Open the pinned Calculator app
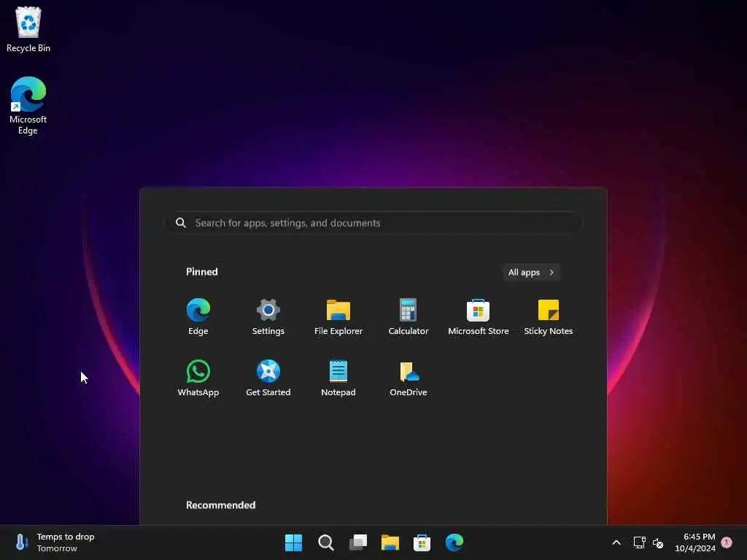 pyautogui.click(x=409, y=317)
